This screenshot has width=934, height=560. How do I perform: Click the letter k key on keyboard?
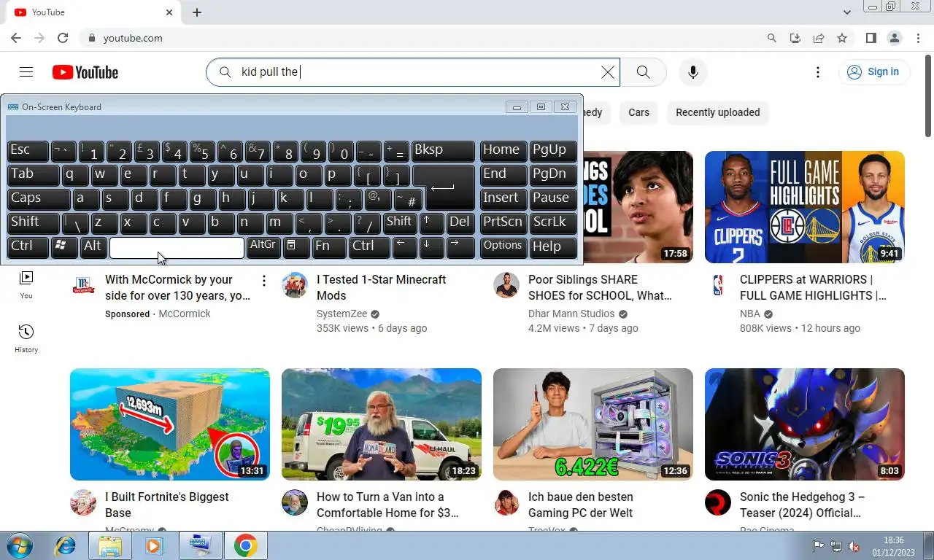click(290, 199)
